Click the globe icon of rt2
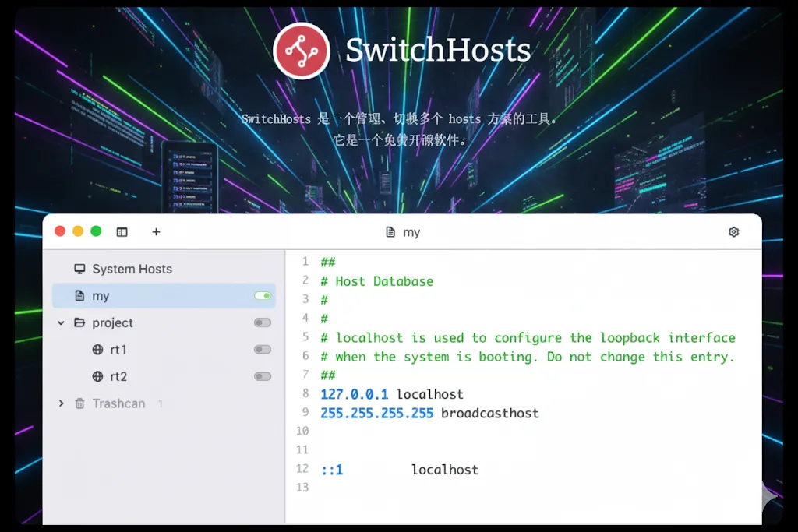 (97, 376)
